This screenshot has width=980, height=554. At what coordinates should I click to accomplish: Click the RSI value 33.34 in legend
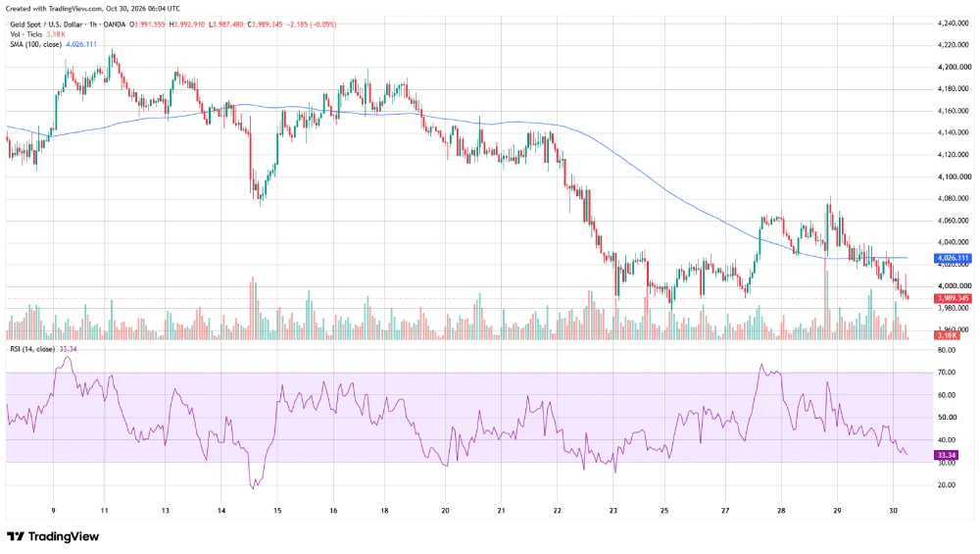point(69,349)
